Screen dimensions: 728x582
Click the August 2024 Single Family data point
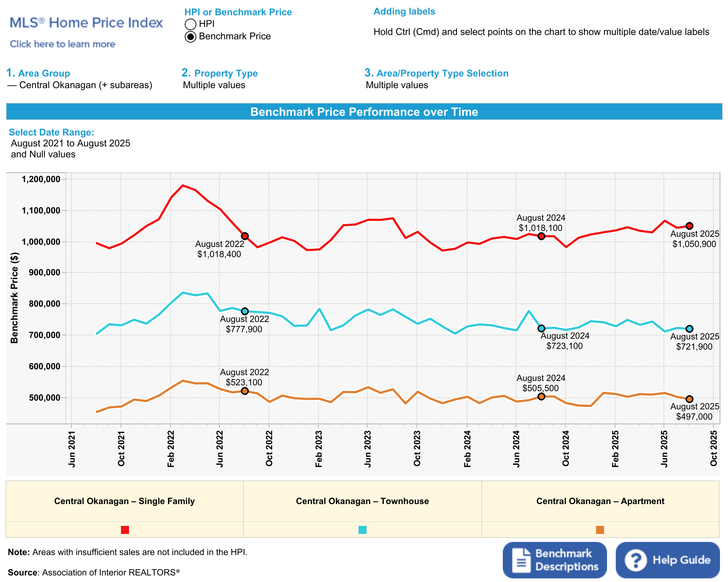coord(541,236)
